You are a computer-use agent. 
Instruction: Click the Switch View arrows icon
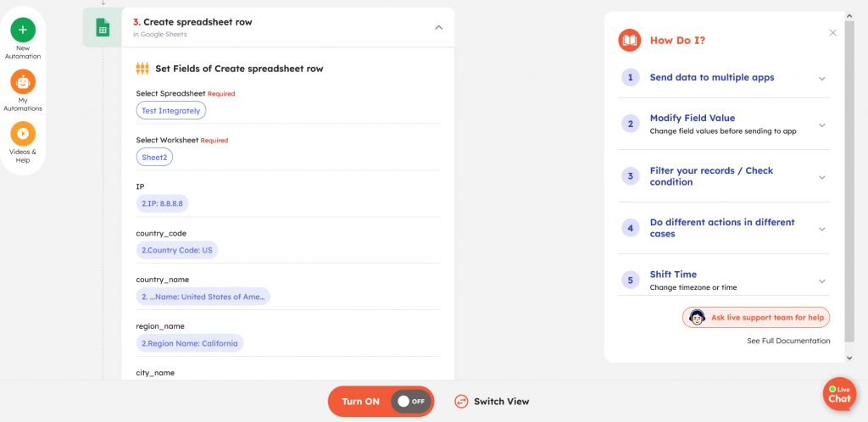tap(461, 402)
